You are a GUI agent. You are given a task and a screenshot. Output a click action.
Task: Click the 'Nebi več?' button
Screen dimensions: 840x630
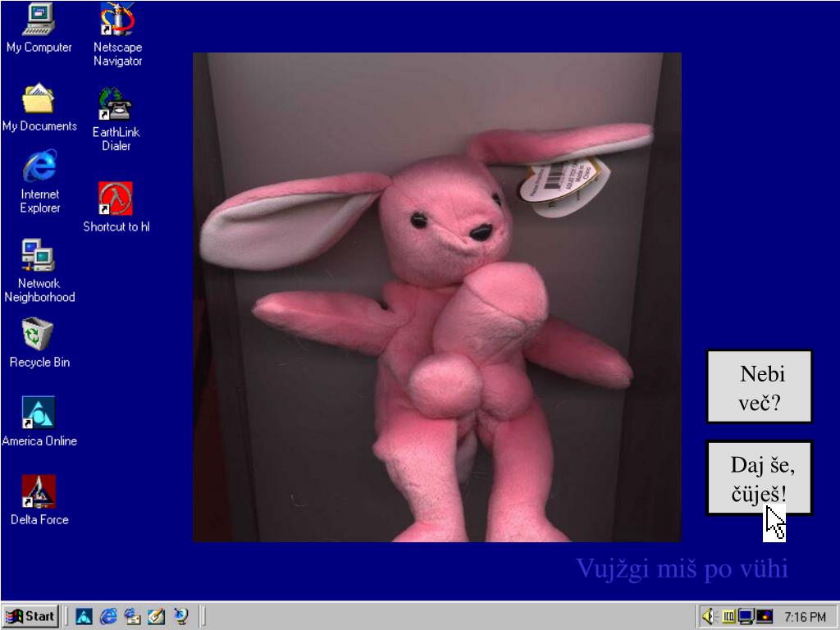coord(760,387)
